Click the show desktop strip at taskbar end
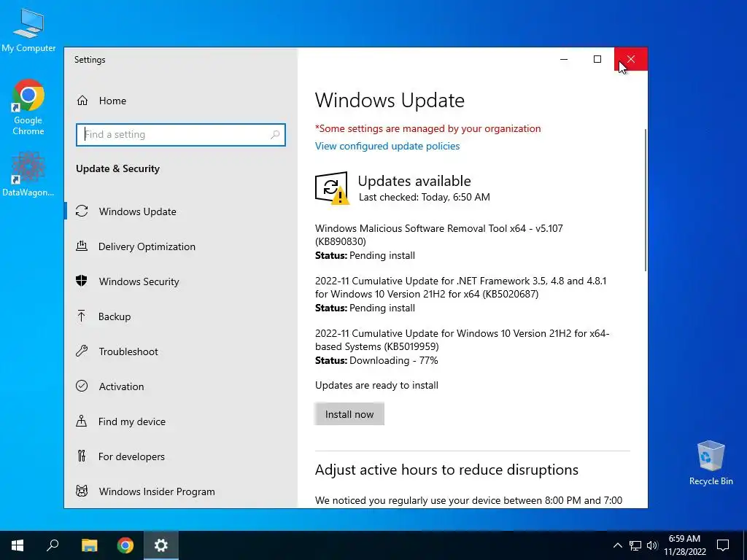The image size is (747, 560). 745,545
